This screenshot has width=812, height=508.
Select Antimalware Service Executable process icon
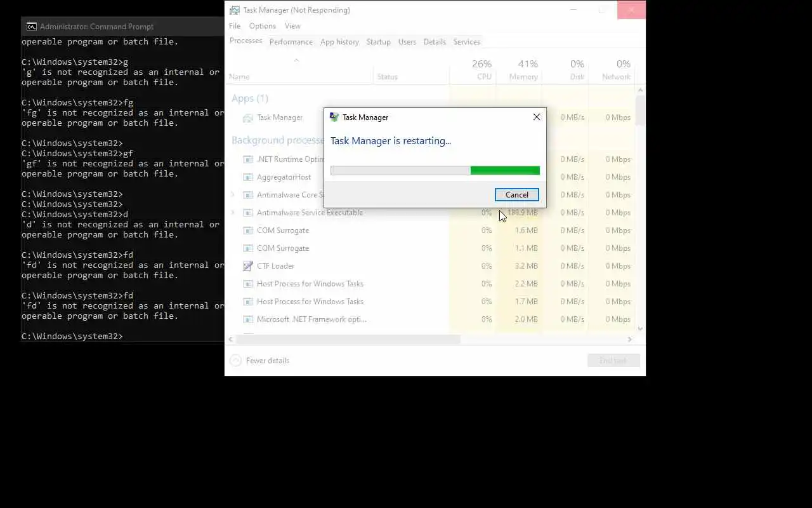248,213
